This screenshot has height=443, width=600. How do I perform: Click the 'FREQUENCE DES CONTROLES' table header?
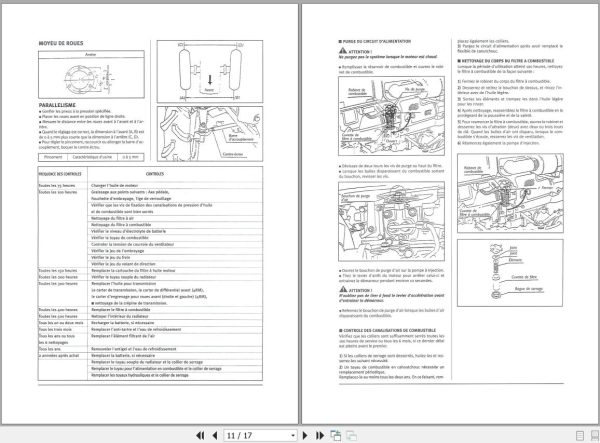point(60,174)
